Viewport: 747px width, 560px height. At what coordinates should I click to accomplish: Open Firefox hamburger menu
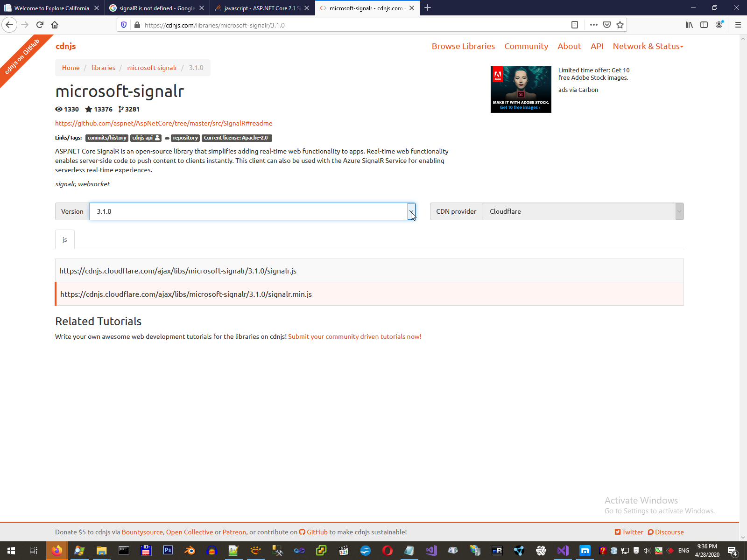click(738, 25)
